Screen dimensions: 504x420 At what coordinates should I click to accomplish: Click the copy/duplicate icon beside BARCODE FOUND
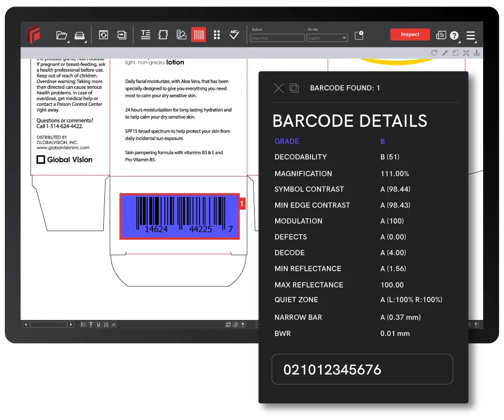point(294,88)
